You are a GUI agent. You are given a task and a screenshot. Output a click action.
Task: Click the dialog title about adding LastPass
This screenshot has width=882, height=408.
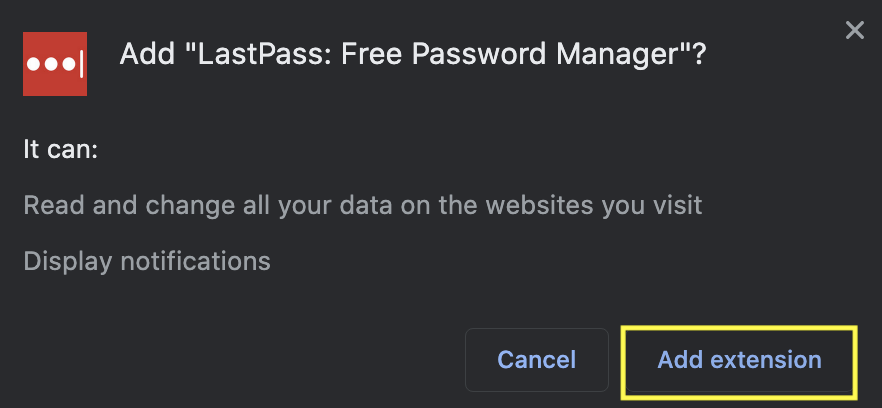pos(412,55)
